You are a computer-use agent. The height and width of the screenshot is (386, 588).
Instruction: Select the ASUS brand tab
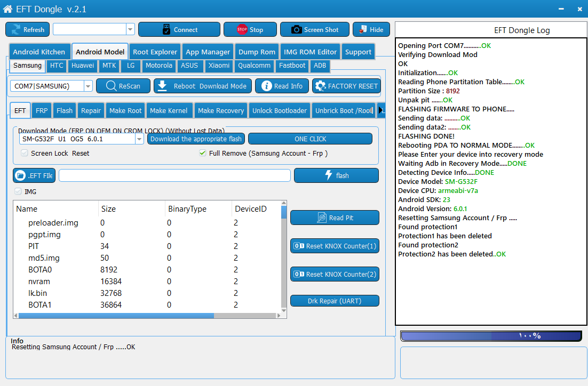click(189, 66)
